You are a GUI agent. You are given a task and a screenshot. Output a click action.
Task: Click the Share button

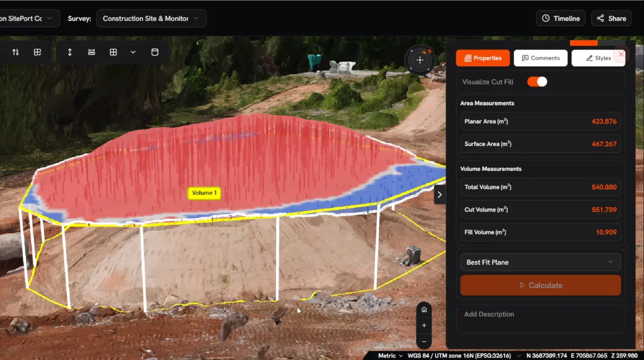pos(611,18)
